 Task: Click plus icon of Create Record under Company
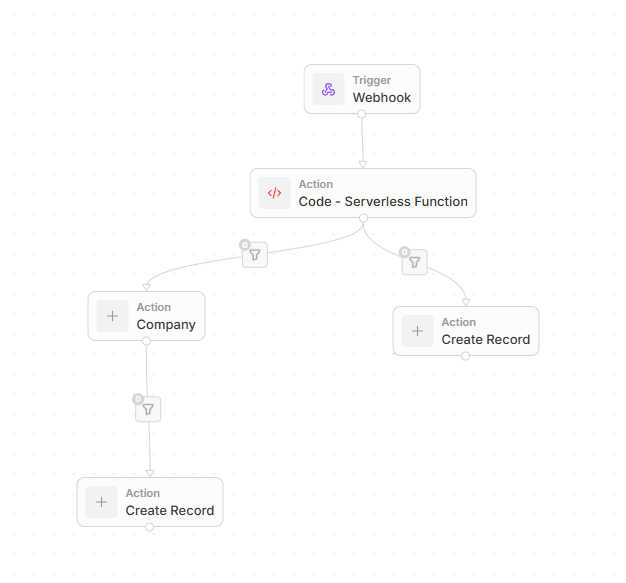point(101,502)
